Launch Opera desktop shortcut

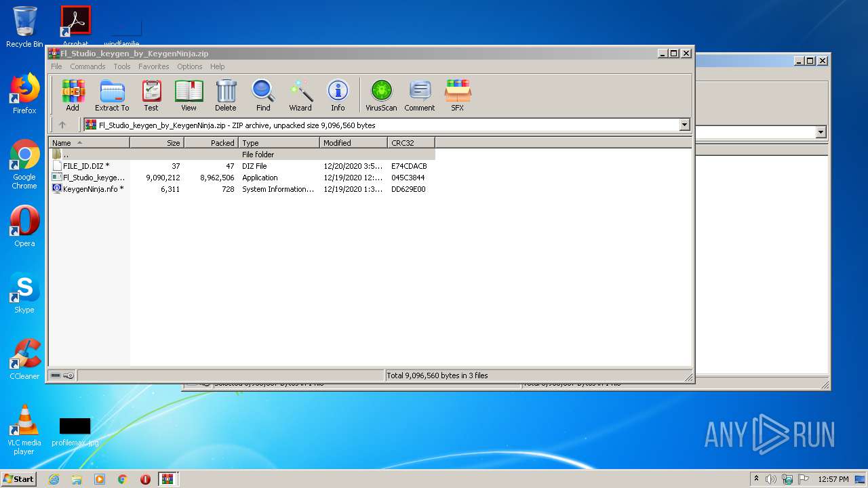click(24, 226)
